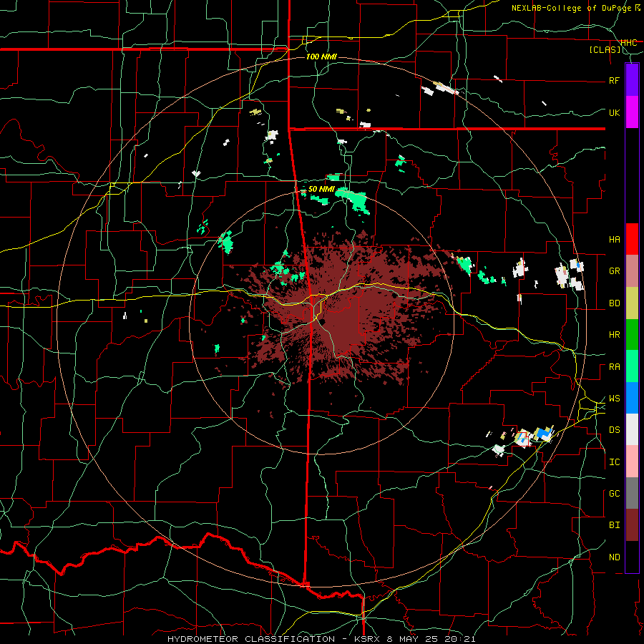
Task: Select the IC light pink legend swatch
Action: (632, 462)
